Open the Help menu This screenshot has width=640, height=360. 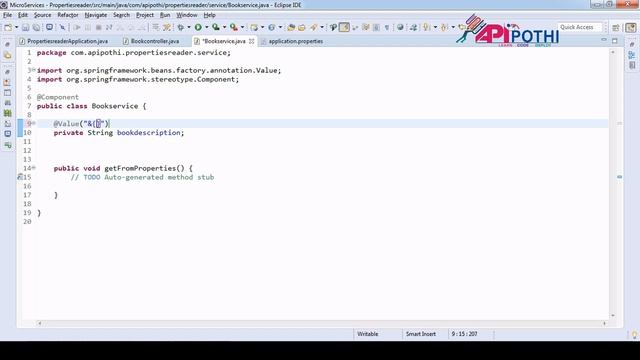209,15
